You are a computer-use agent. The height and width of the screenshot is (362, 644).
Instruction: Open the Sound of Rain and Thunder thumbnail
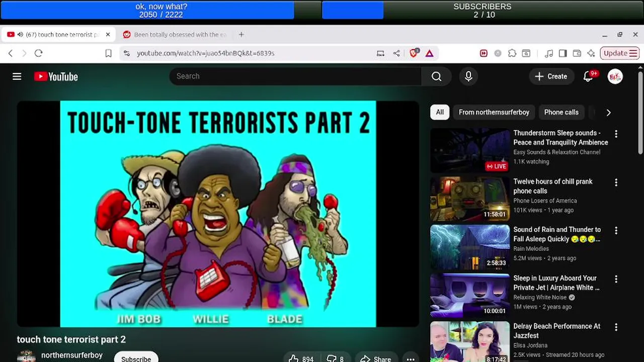[470, 247]
